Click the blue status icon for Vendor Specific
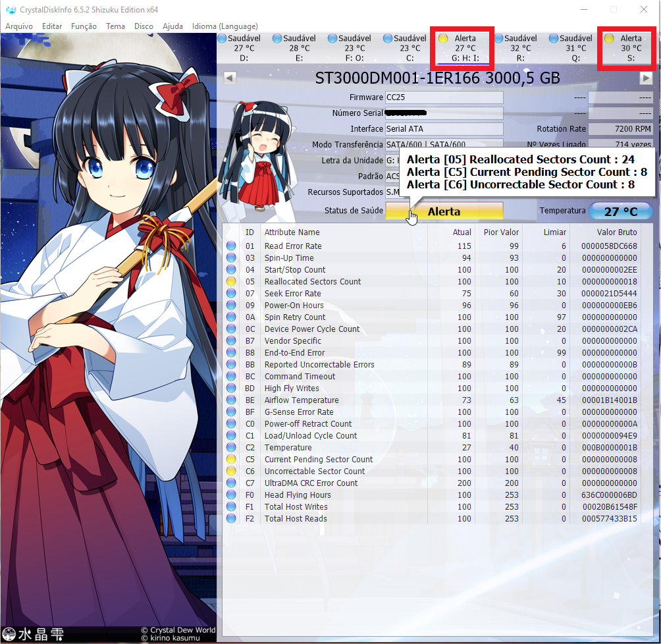Screen dimensions: 661x644 coord(231,340)
